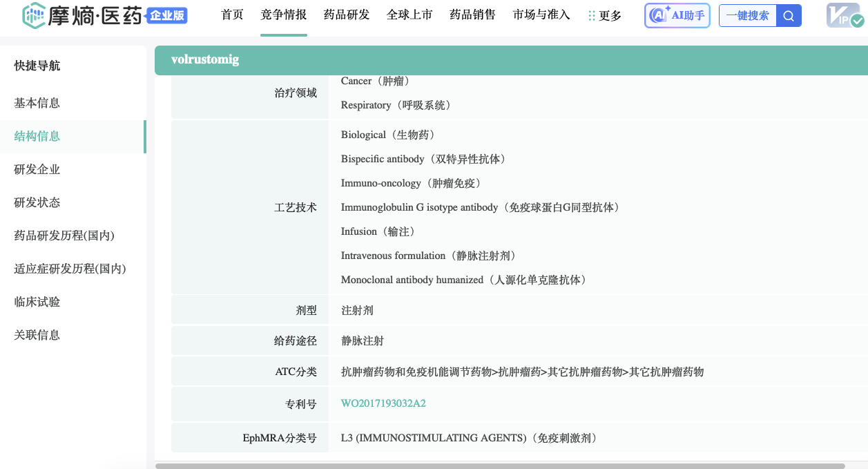Jump to 基本信息 in quick navigation
This screenshot has height=469, width=868.
point(37,103)
